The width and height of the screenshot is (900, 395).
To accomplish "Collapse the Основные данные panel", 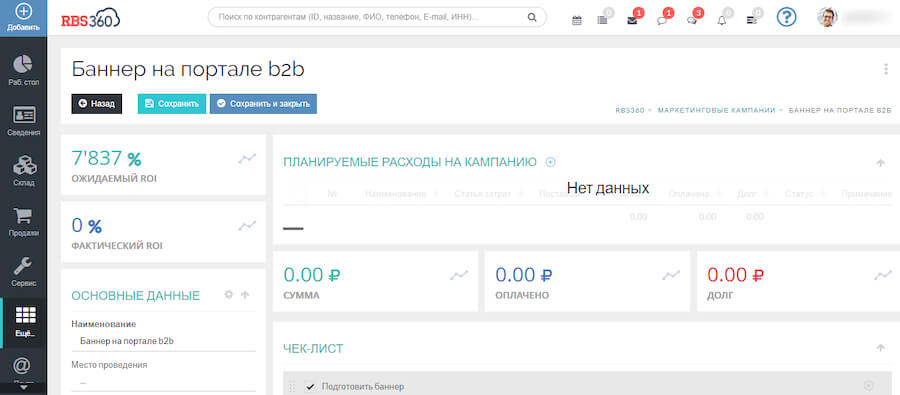I will pyautogui.click(x=245, y=295).
